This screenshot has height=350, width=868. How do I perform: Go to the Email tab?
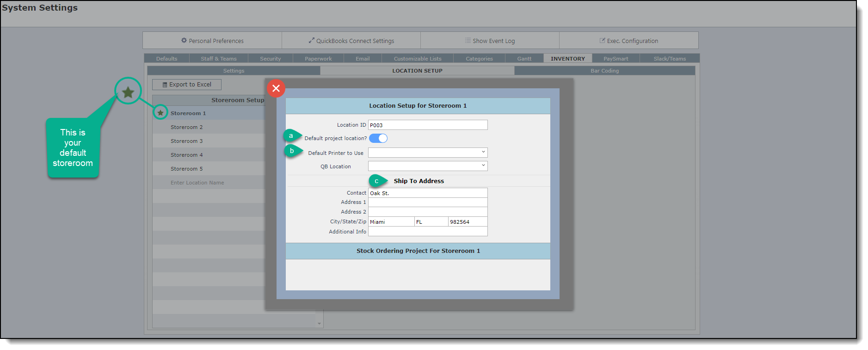pos(363,59)
